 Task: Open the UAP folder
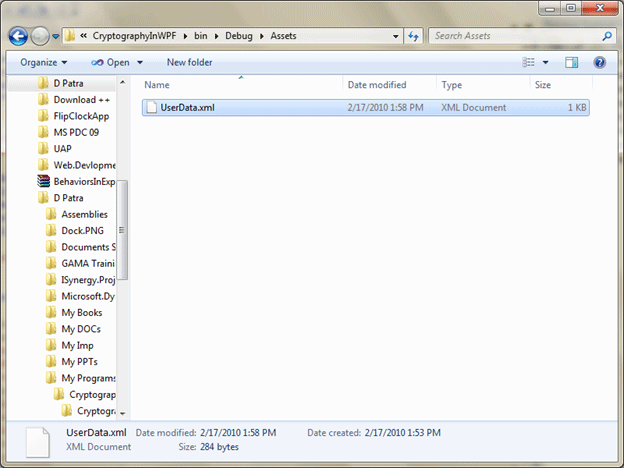point(62,148)
